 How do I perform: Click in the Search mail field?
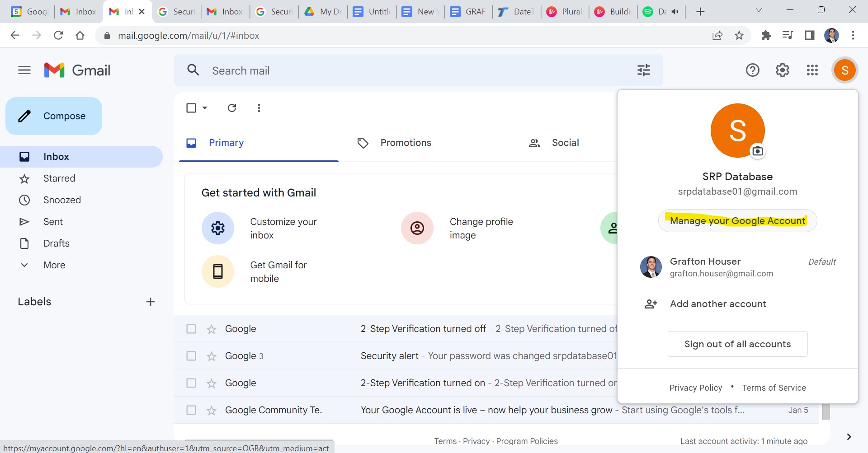click(407, 70)
